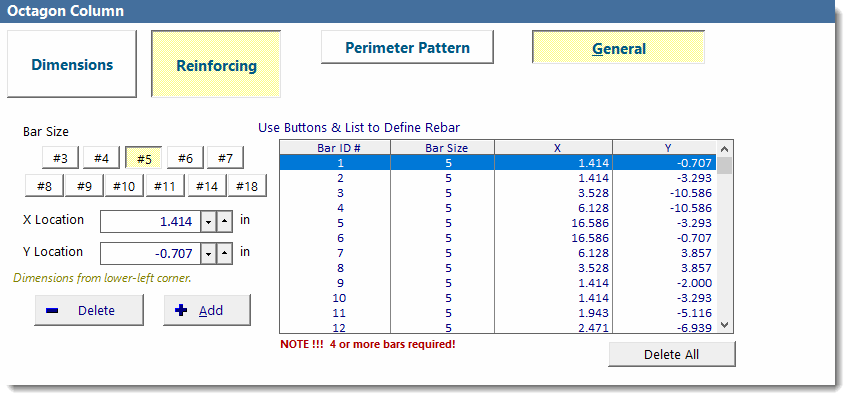Screen dimensions: 850x400
Task: Increase X Location with up arrow
Action: pyautogui.click(x=225, y=221)
